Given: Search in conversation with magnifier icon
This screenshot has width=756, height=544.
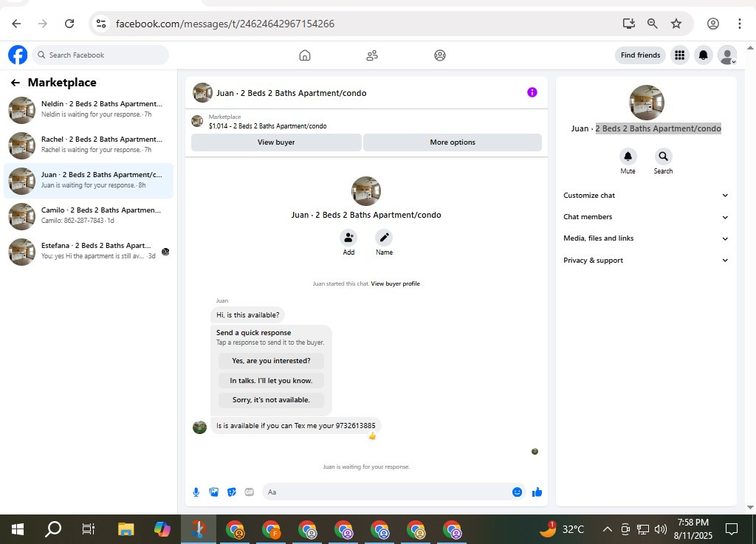Looking at the screenshot, I should tap(664, 156).
